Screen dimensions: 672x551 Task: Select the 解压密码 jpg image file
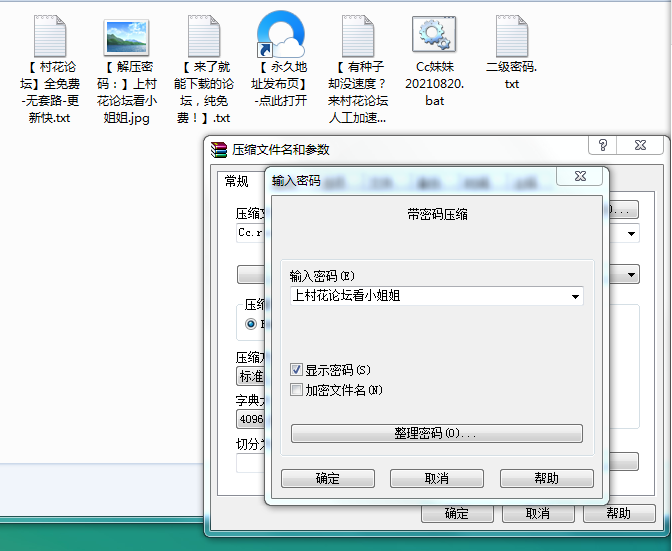[x=127, y=37]
